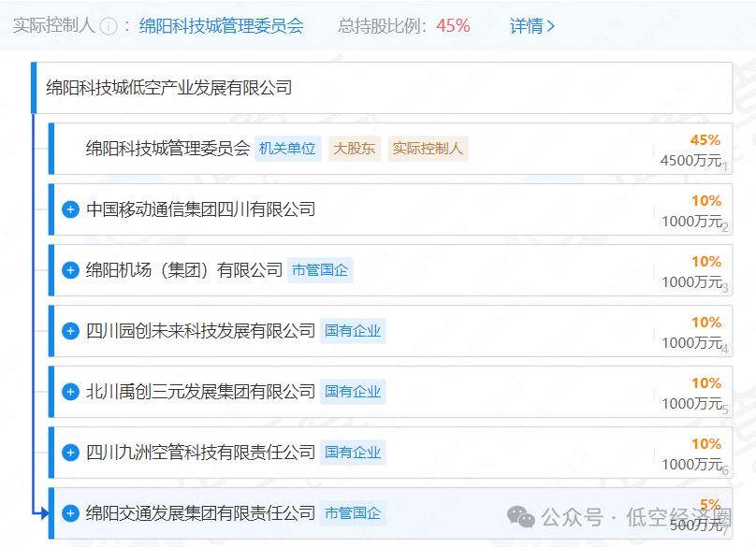756x547 pixels.
Task: Click 1000万元 in the 中国移动 row
Action: (x=691, y=222)
